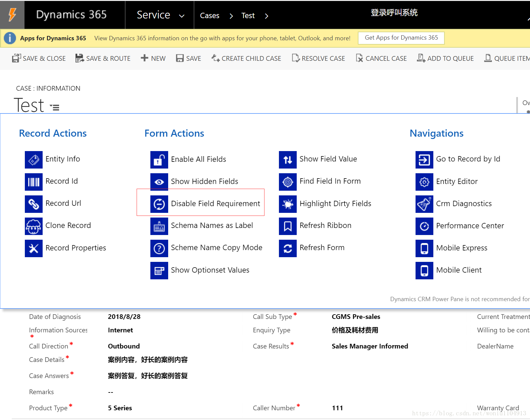Click the Mobile Express phone icon

tap(424, 248)
